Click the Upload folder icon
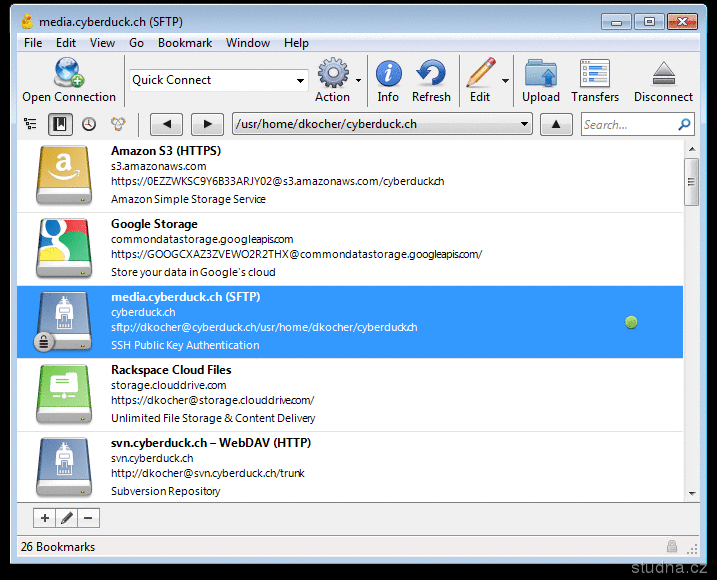 click(x=541, y=73)
